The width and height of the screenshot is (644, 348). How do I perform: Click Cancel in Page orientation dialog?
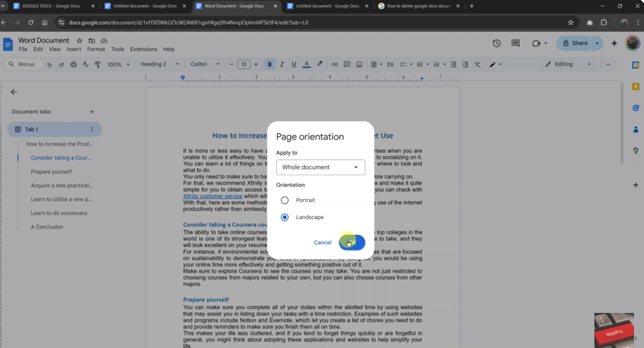click(322, 243)
